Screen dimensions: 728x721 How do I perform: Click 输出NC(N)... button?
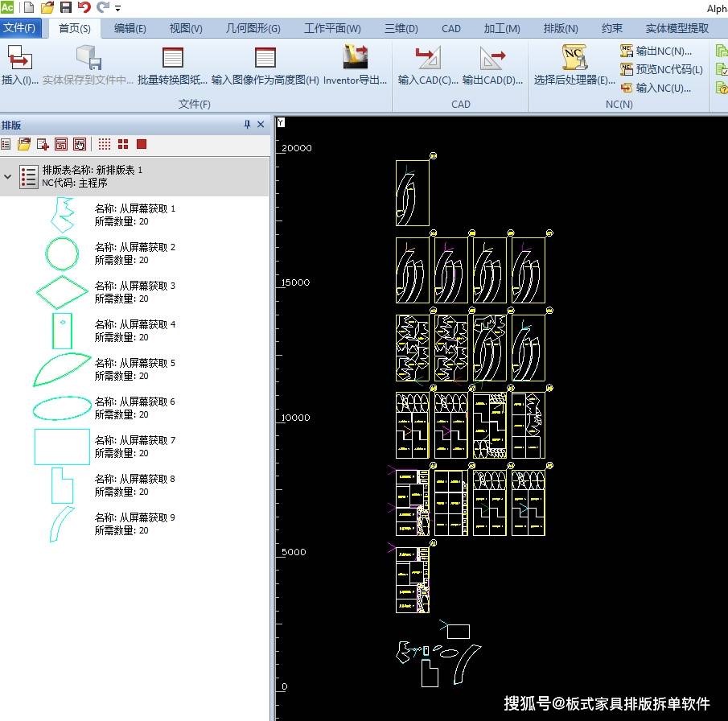[x=656, y=51]
